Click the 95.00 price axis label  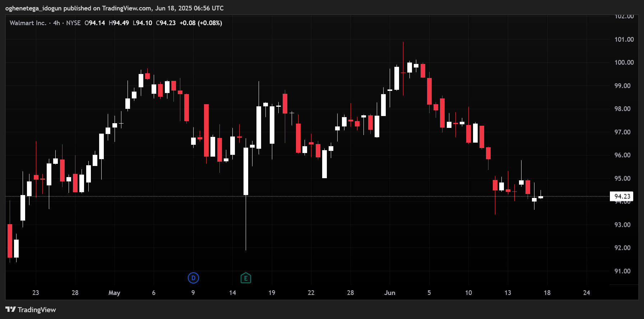(x=622, y=179)
